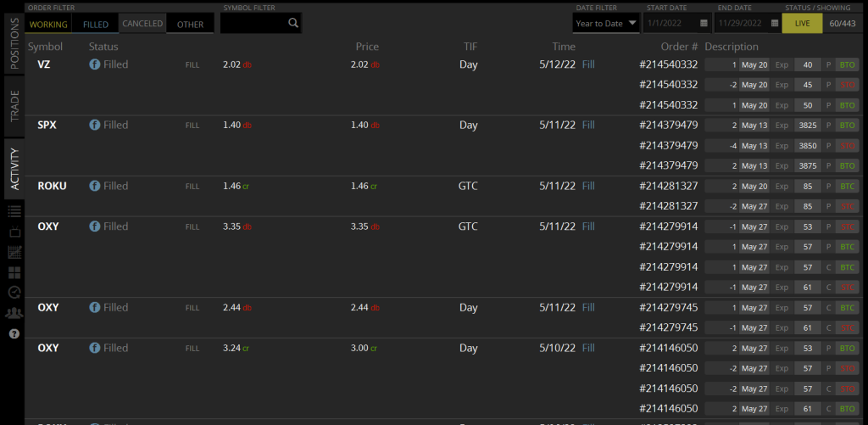Screen dimensions: 868x425
Task: Expand the Year to Date filter dropdown
Action: [606, 24]
